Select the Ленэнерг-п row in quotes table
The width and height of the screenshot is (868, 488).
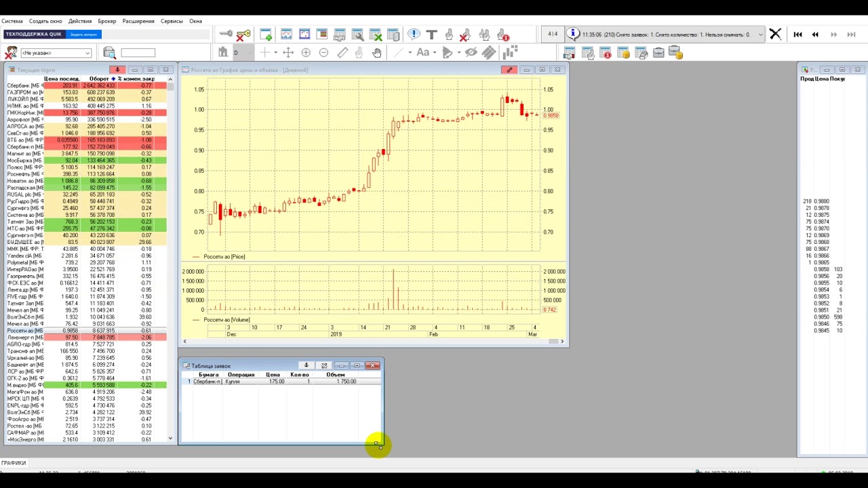[86, 338]
